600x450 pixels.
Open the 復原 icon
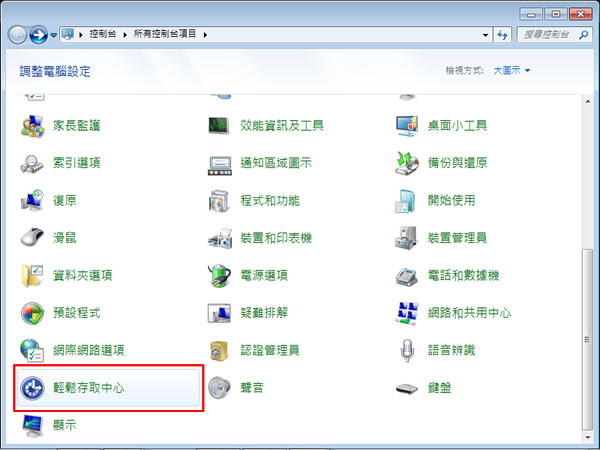click(x=32, y=201)
